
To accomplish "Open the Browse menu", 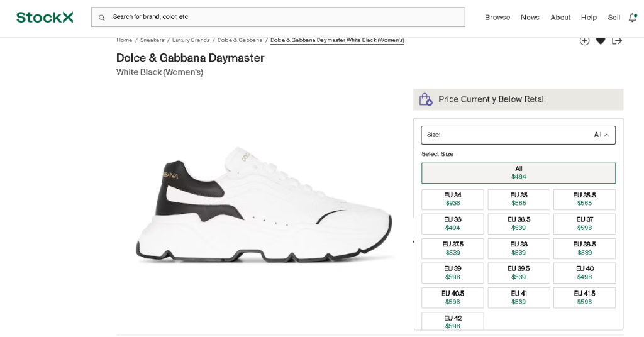I will [x=497, y=18].
